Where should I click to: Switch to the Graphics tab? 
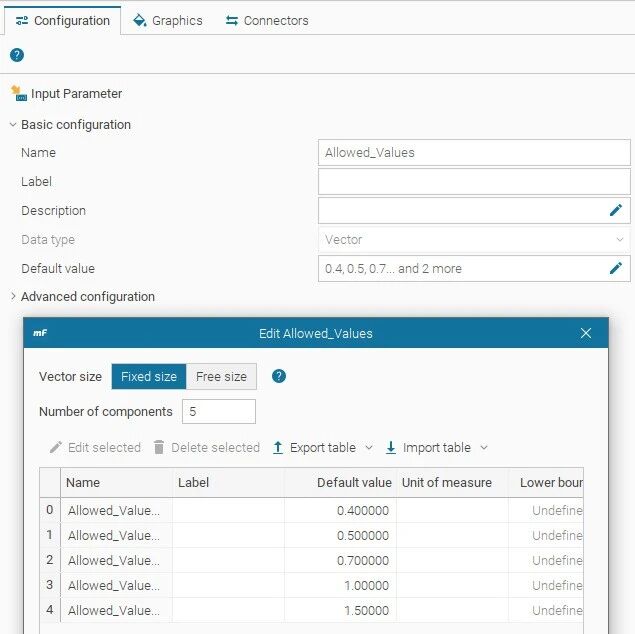(x=168, y=21)
